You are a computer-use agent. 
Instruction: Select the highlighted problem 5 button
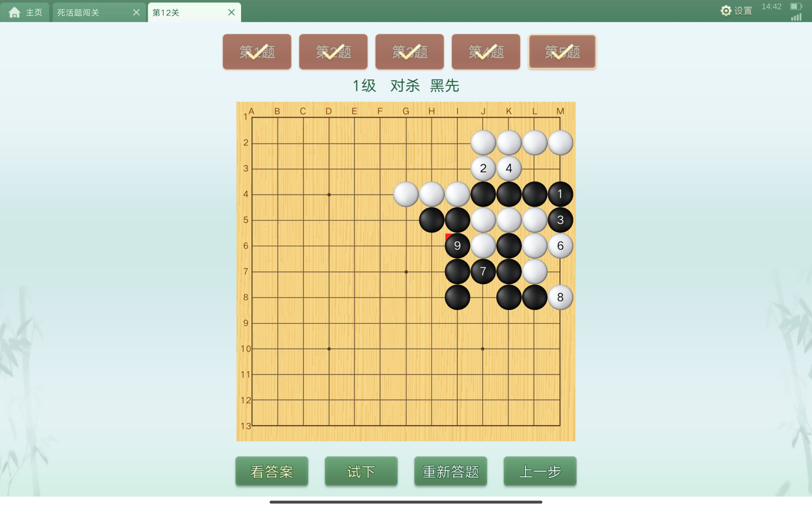562,52
